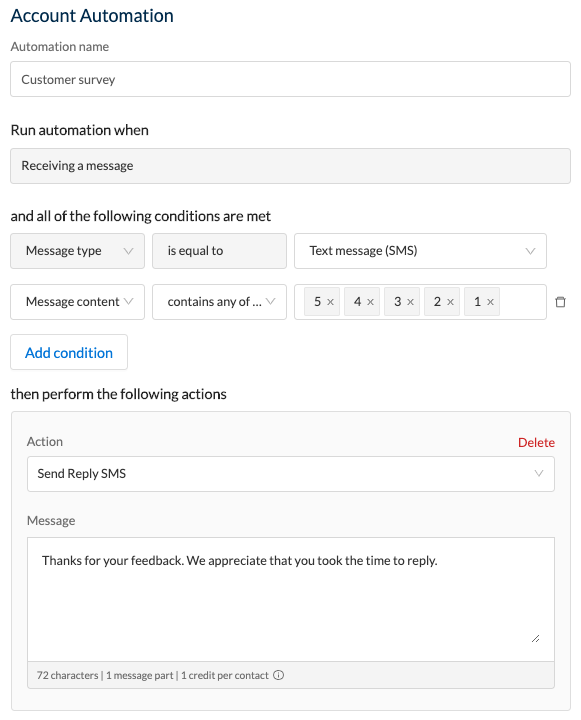Open the Message type dropdown
Screen dimensions: 581x720
tap(78, 251)
